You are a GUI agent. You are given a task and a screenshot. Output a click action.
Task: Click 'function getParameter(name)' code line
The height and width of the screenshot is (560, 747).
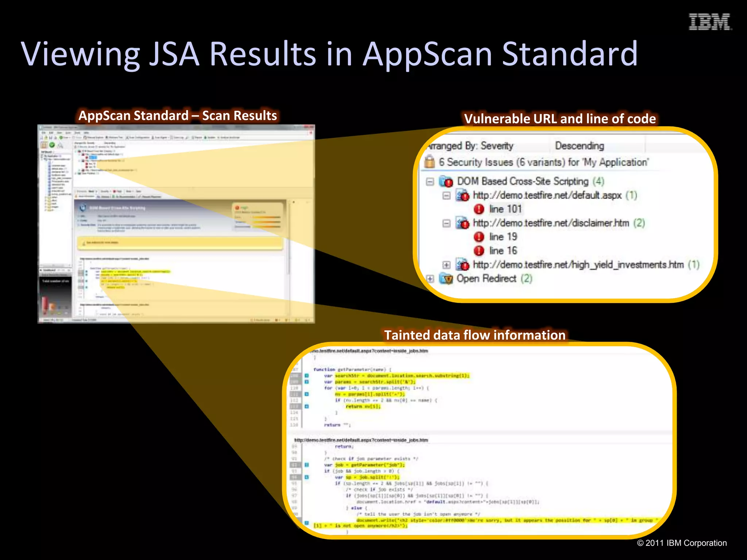point(352,369)
